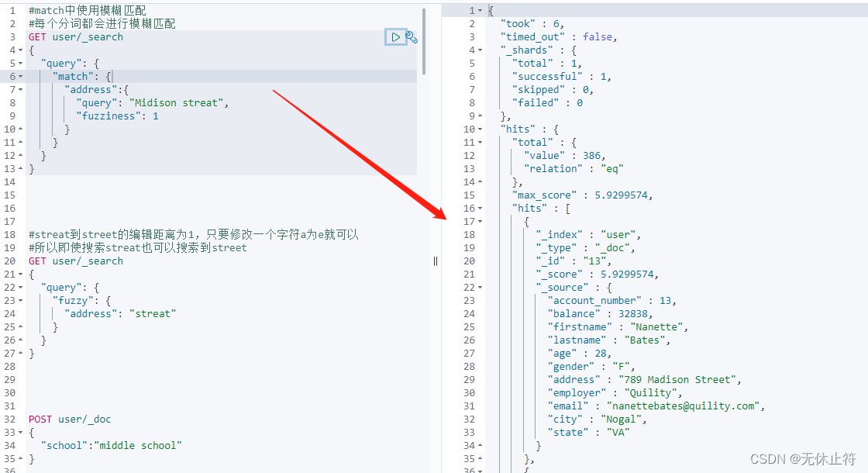The width and height of the screenshot is (868, 473).
Task: Click "timed_out" : false in the response
Action: click(x=559, y=37)
